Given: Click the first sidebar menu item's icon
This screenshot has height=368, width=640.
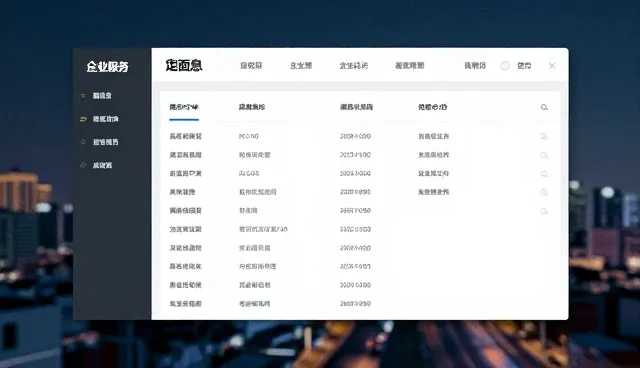Looking at the screenshot, I should click(x=83, y=95).
